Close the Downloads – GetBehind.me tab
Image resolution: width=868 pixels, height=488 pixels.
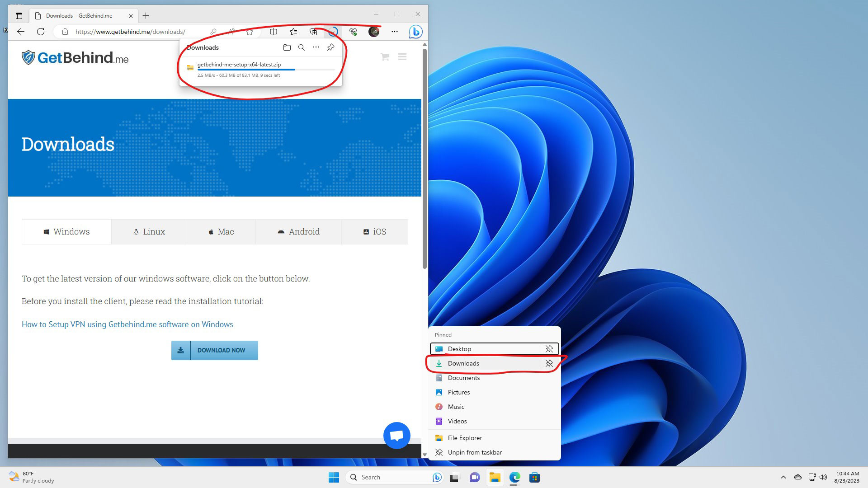pyautogui.click(x=131, y=16)
